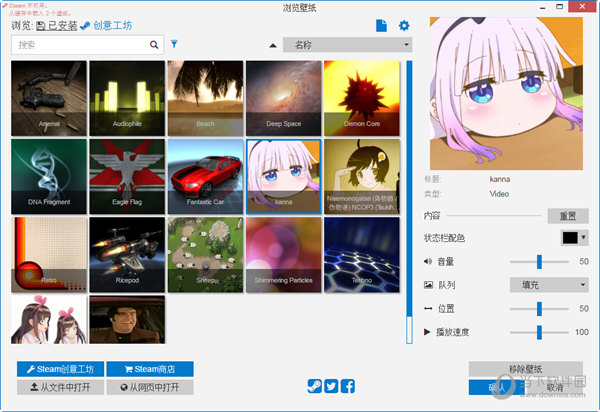
Task: Adjust the 位置 position slider
Action: [x=539, y=308]
